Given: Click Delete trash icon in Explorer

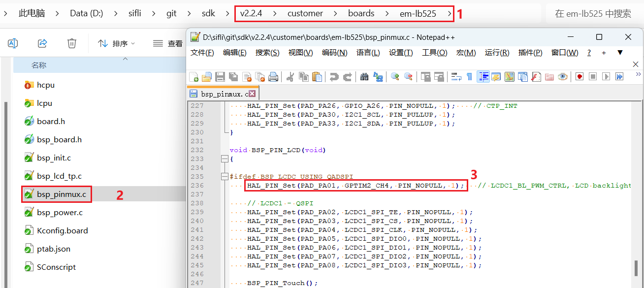Looking at the screenshot, I should [72, 43].
